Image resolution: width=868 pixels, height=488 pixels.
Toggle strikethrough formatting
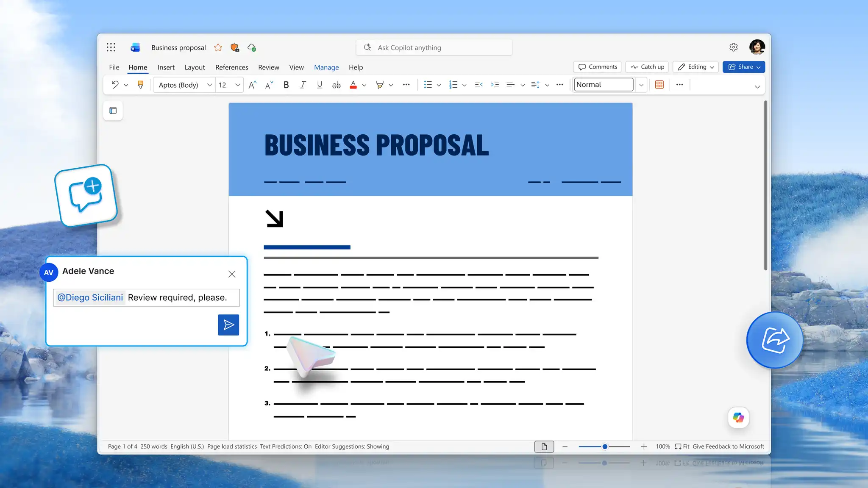pyautogui.click(x=337, y=85)
